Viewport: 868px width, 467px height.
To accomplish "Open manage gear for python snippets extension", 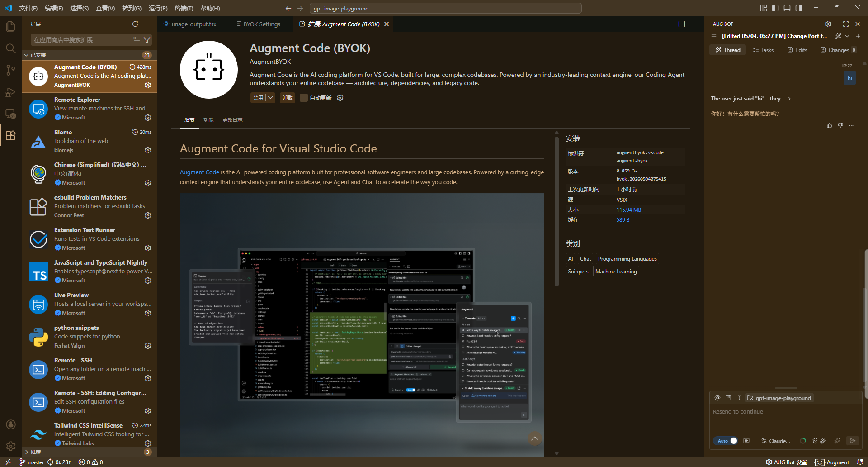I will 148,346.
